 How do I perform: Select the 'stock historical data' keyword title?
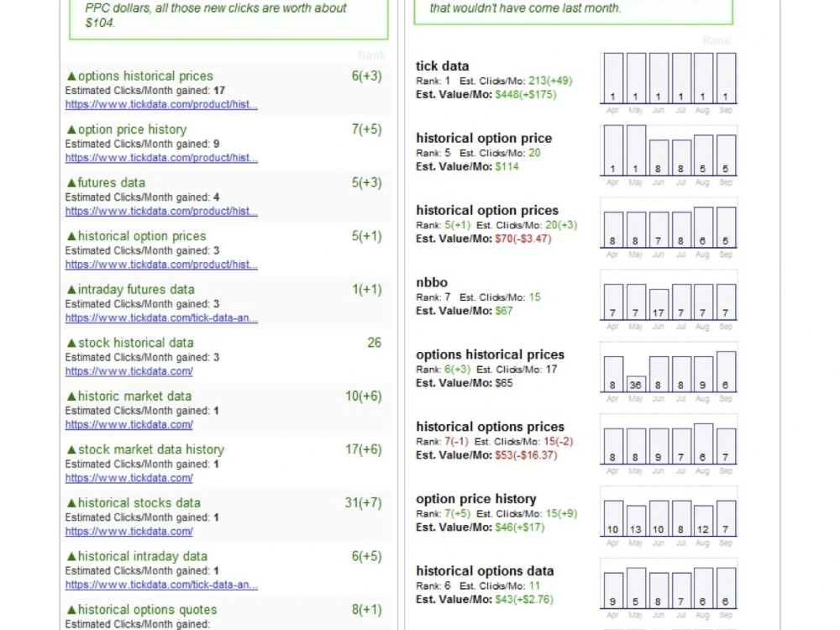click(135, 343)
